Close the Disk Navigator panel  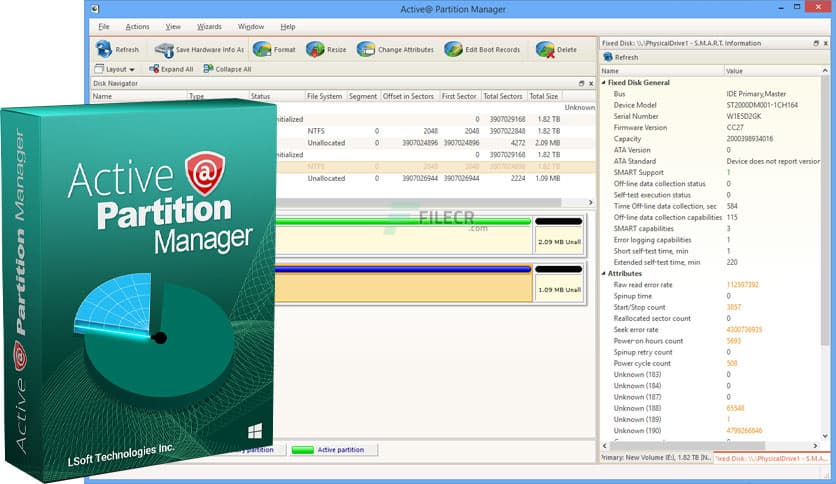pyautogui.click(x=591, y=83)
